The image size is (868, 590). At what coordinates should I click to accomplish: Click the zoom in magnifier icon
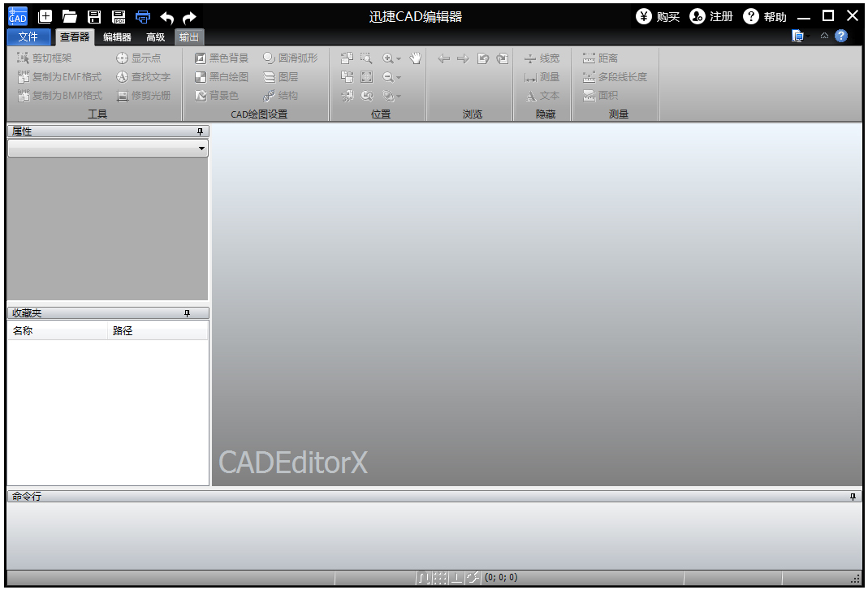point(388,58)
